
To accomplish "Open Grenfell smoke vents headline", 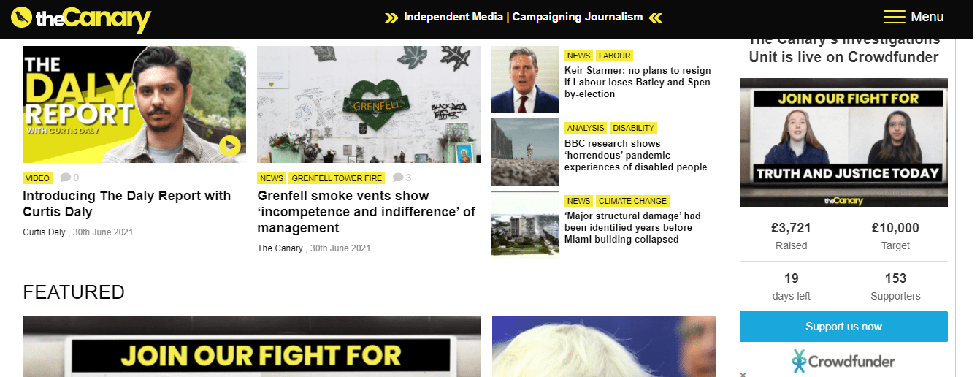I will 367,212.
